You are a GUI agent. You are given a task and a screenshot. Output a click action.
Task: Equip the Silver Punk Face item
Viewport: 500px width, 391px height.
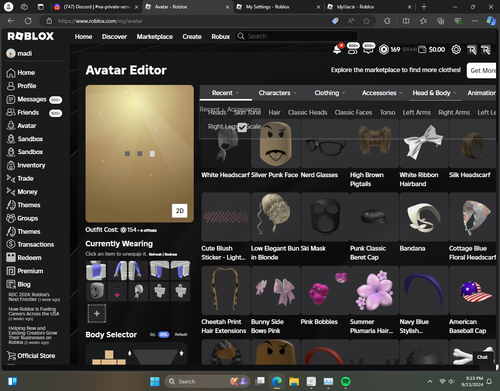pyautogui.click(x=275, y=143)
